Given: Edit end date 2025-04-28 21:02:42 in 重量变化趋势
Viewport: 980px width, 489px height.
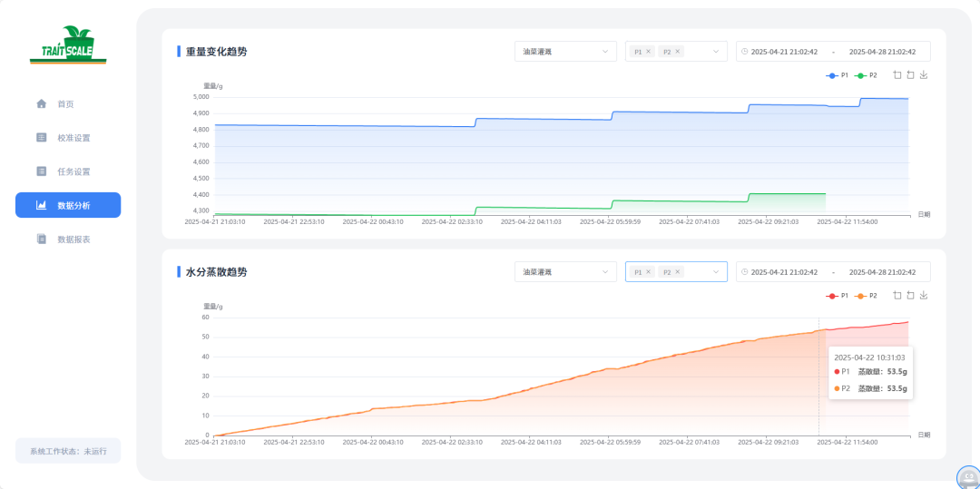Looking at the screenshot, I should coord(883,51).
